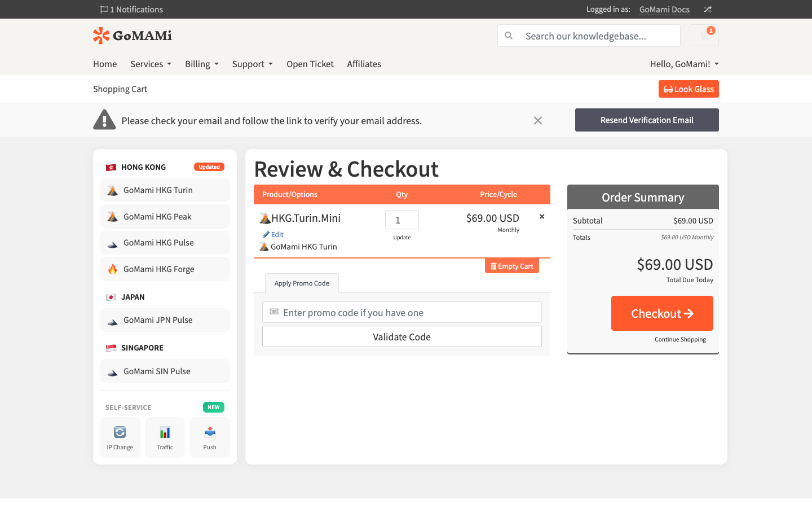Click the Update quantity link
Viewport: 812px width, 508px height.
tap(402, 238)
